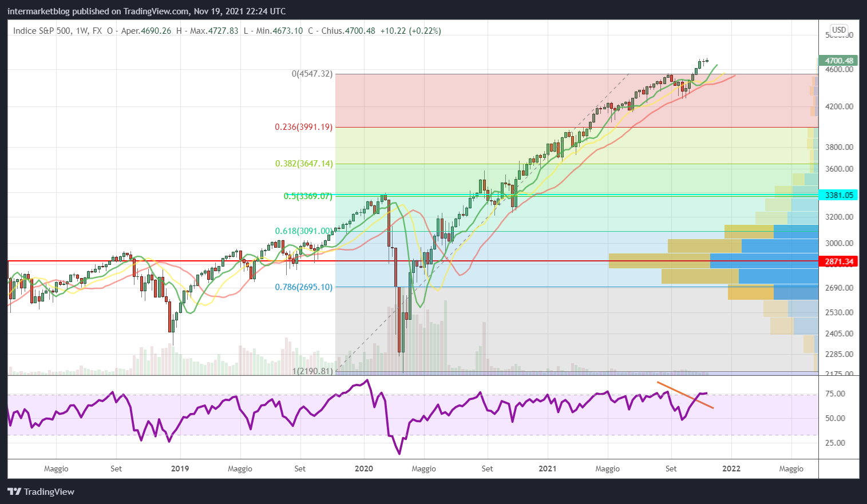Image resolution: width=867 pixels, height=504 pixels.
Task: Click the 4200.00 price axis label
Action: coord(839,106)
